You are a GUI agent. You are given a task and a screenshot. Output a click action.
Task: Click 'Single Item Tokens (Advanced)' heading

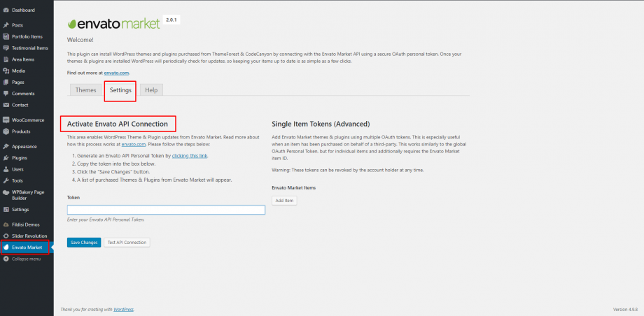(x=321, y=124)
